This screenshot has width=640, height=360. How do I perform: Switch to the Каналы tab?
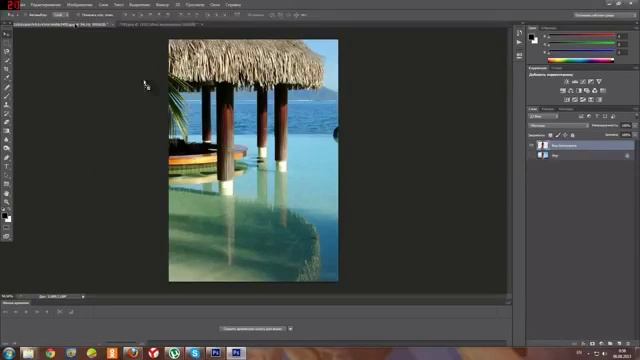pos(547,109)
